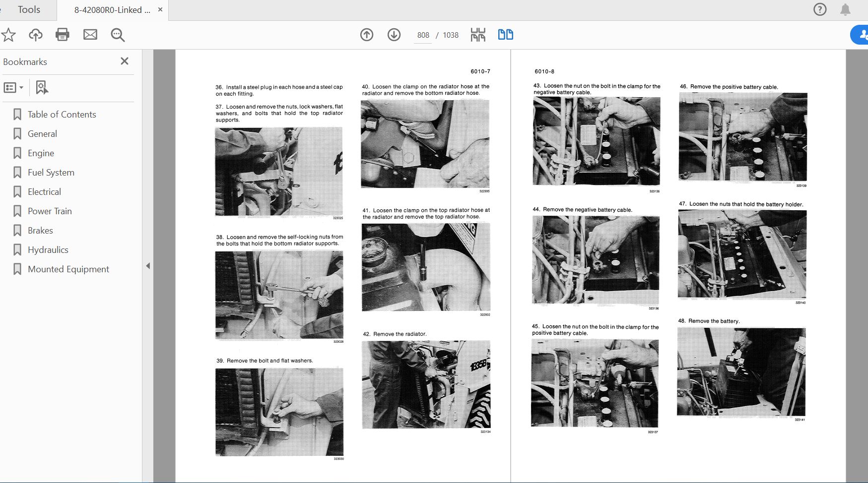868x483 pixels.
Task: Send the file by email
Action: tap(90, 35)
